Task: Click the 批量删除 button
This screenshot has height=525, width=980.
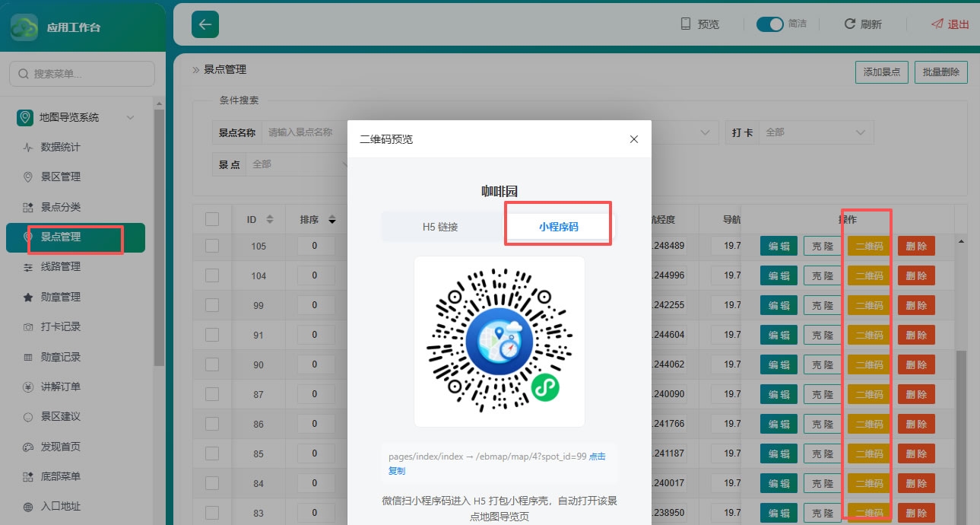Action: (941, 72)
